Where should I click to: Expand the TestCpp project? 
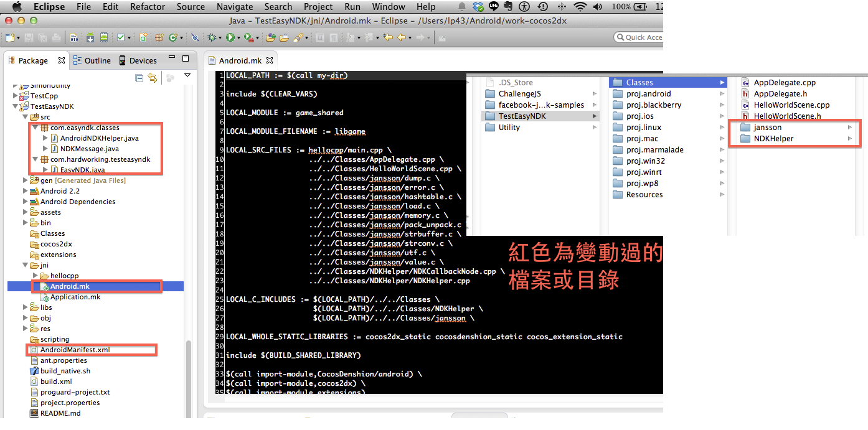[16, 96]
